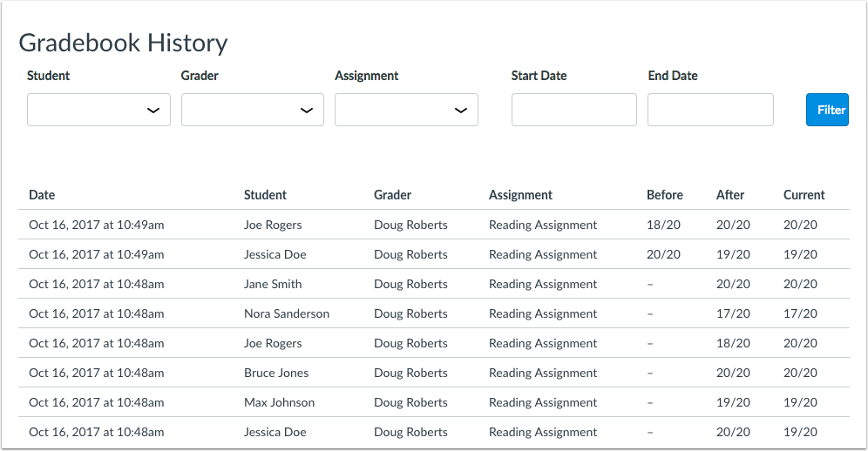Click the 20/20 After value for Jane Smith

734,284
